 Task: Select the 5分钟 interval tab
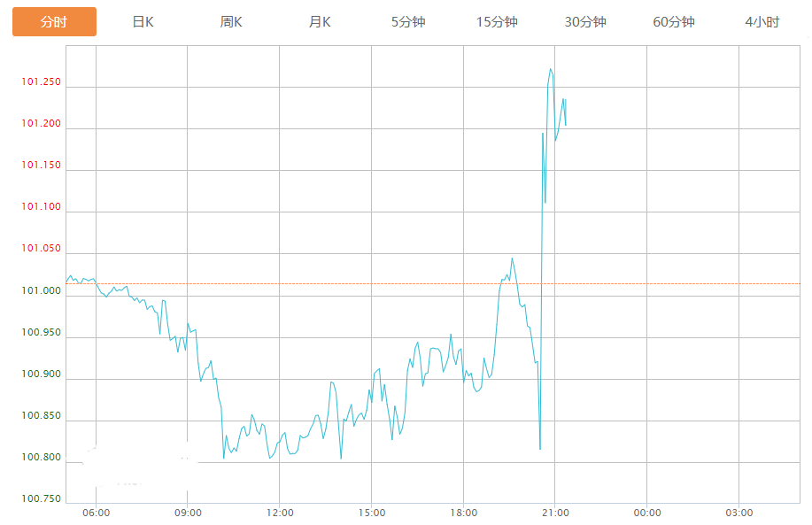[408, 22]
